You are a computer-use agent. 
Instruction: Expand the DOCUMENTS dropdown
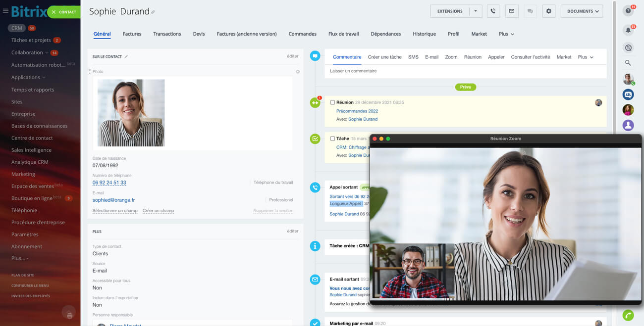[x=582, y=11]
